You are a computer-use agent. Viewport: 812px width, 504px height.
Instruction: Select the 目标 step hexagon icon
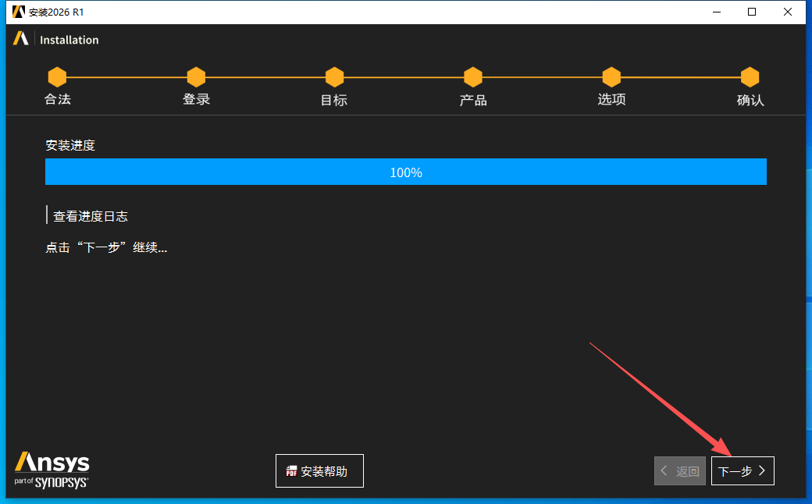[333, 76]
